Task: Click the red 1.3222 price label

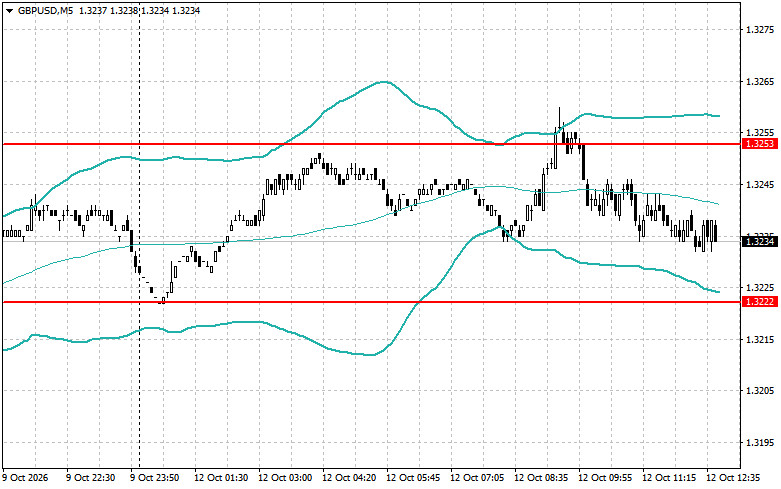Action: tap(760, 302)
